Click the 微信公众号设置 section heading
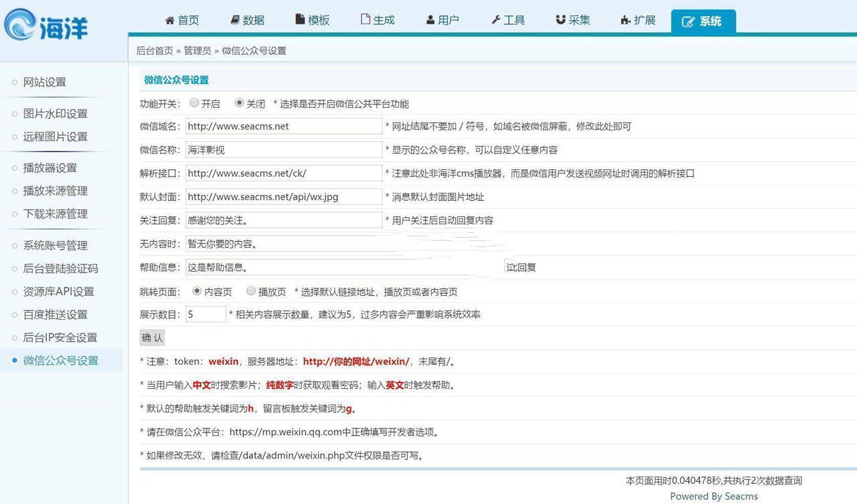Image resolution: width=857 pixels, height=504 pixels. (x=177, y=80)
